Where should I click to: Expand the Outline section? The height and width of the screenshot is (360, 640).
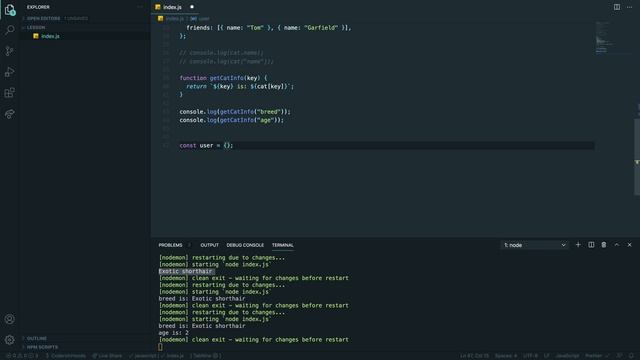pyautogui.click(x=85, y=338)
